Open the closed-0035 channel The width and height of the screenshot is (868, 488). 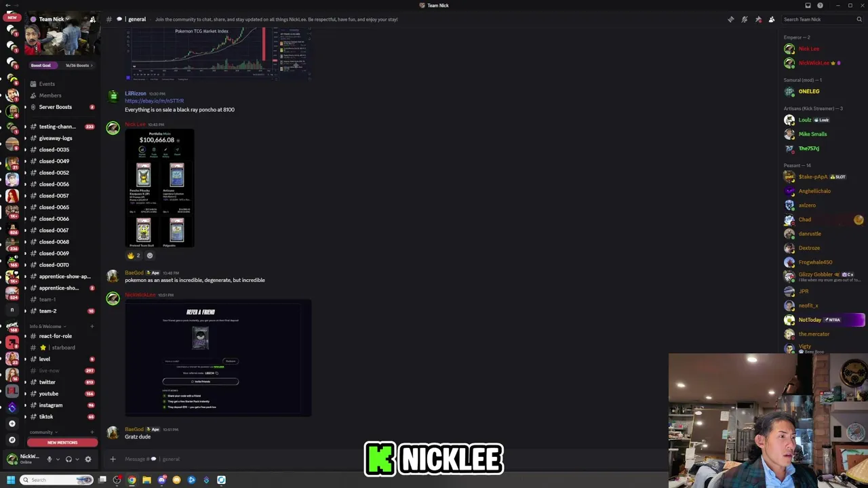coord(61,150)
